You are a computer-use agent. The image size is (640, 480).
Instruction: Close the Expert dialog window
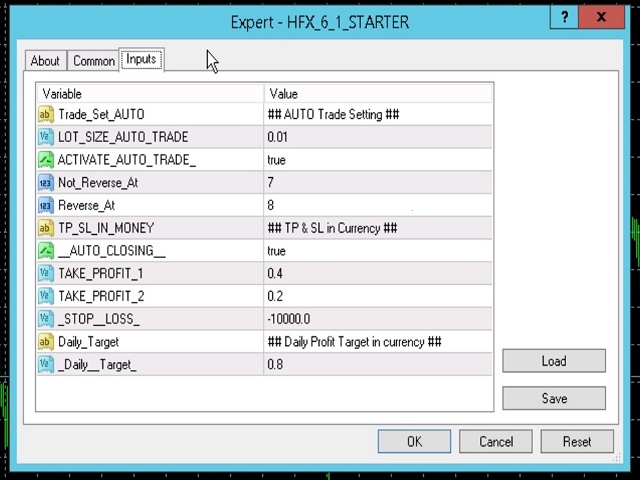[x=601, y=17]
